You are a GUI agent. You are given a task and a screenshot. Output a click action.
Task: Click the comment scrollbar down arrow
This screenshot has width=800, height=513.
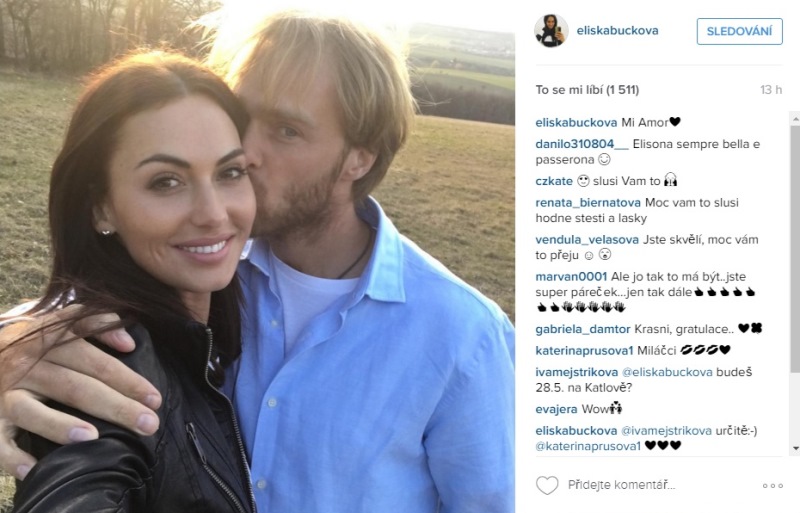tap(795, 448)
